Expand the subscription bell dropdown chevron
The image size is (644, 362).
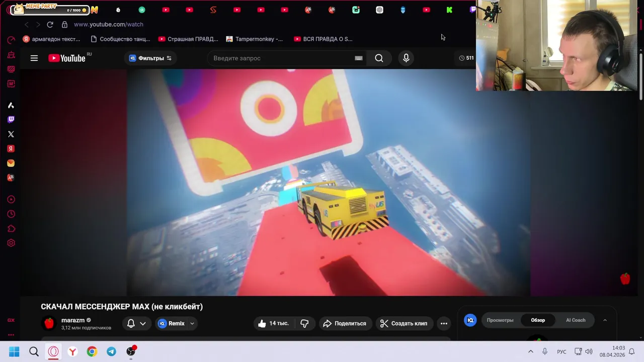pos(143,324)
